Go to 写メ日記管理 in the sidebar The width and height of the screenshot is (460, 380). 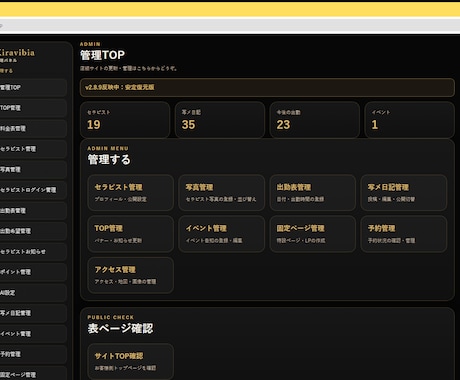33,313
